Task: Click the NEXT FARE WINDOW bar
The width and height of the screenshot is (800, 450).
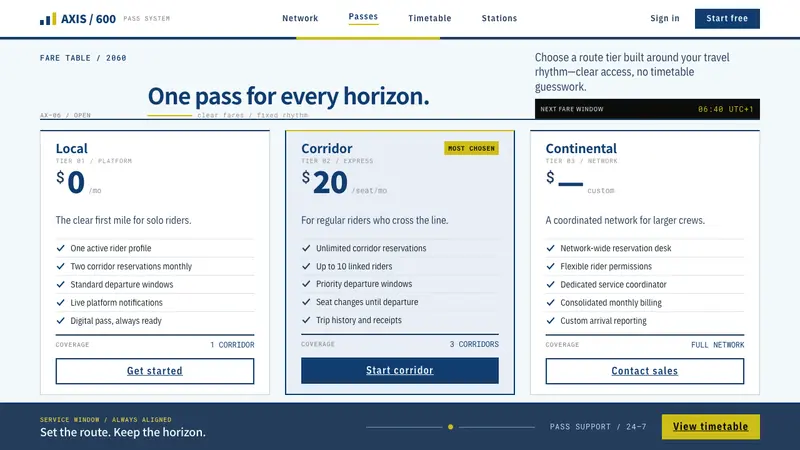Action: 647,109
